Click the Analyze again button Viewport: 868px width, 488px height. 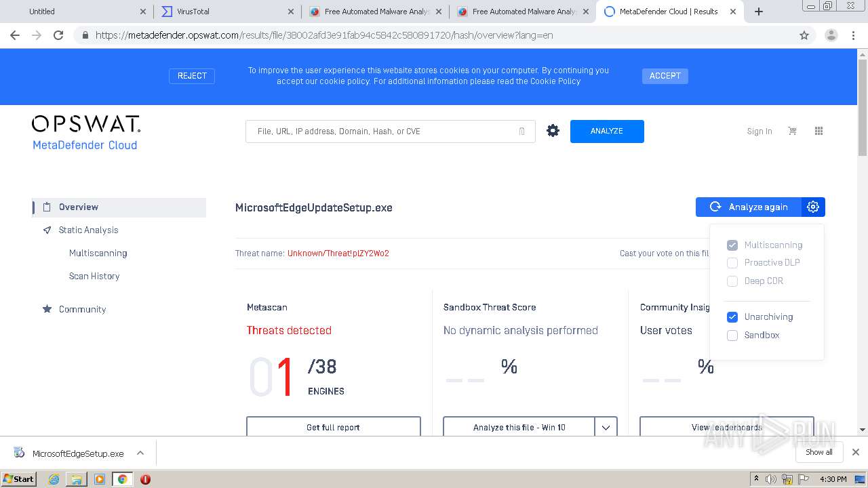pyautogui.click(x=749, y=207)
